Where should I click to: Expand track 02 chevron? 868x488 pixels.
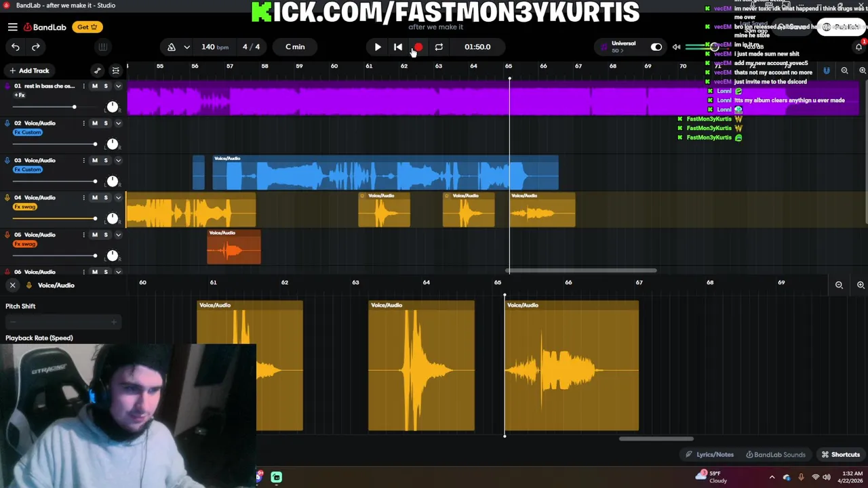(x=118, y=123)
